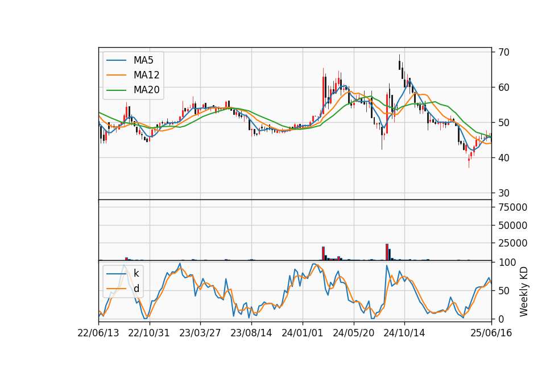This screenshot has width=546, height=392.
Task: Click the 24/01/01 date tick label
Action: click(x=302, y=333)
